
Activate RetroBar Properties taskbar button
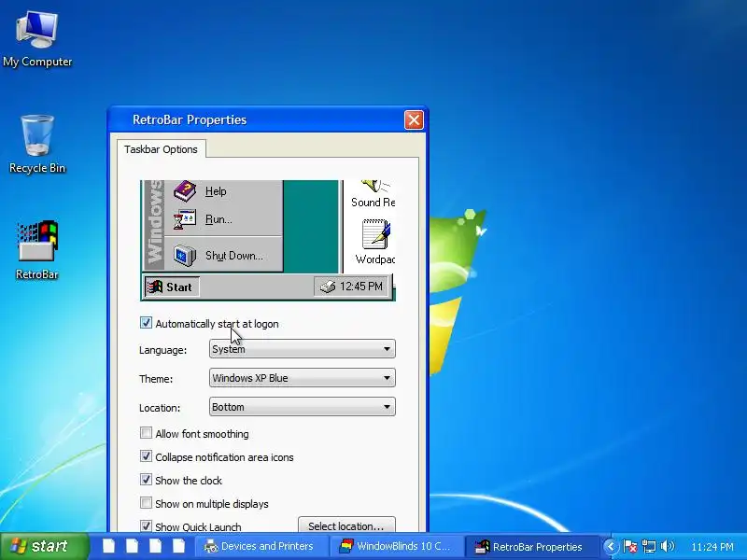tap(531, 546)
